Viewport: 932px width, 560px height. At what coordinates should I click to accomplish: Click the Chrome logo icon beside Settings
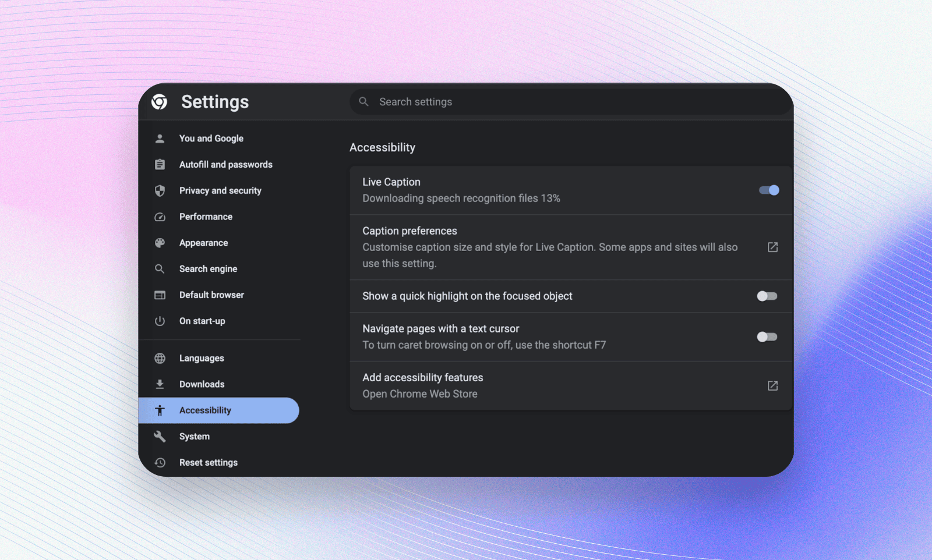(160, 102)
